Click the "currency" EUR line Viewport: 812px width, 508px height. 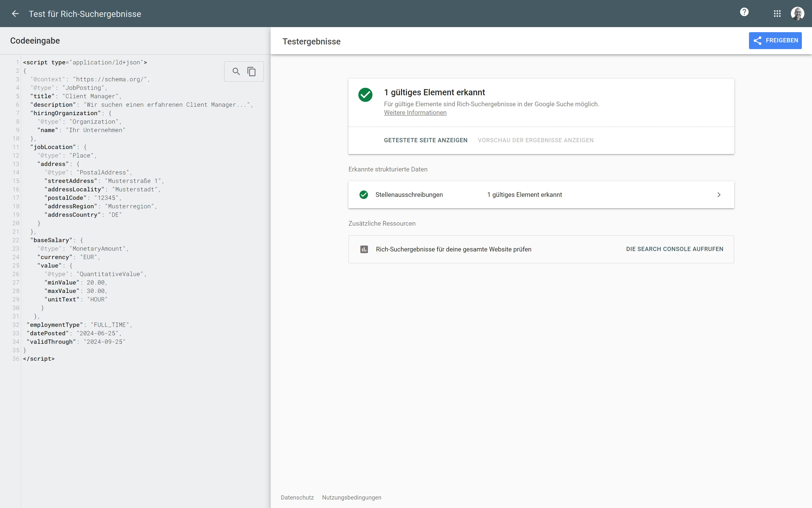pos(69,257)
